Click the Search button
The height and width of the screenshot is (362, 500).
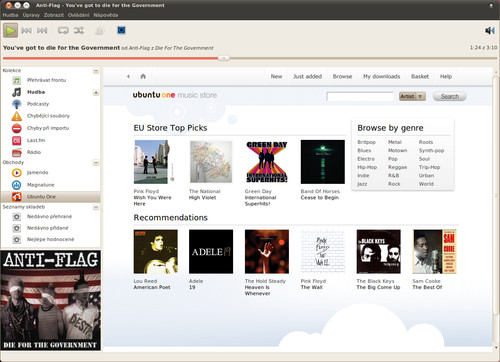(x=449, y=96)
